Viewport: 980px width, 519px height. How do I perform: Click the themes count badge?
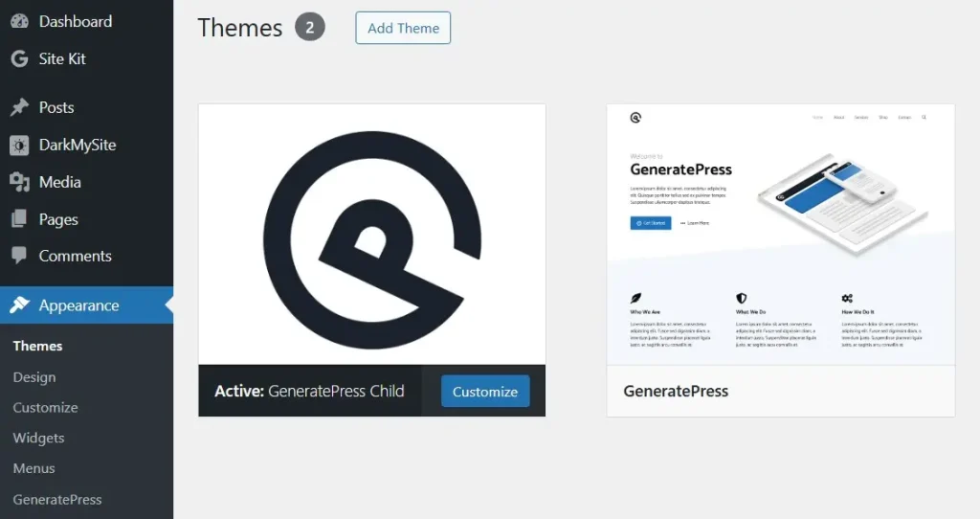[x=310, y=27]
